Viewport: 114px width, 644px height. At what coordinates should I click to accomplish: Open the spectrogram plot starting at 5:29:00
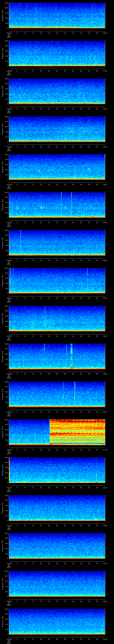[x=57, y=16]
